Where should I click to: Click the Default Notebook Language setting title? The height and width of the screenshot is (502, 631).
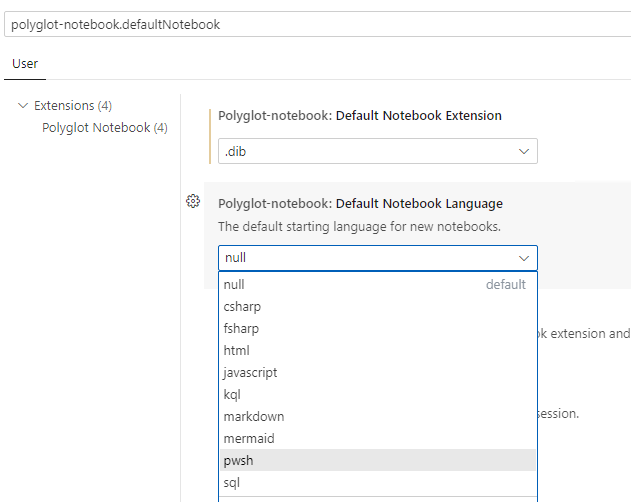tap(360, 203)
